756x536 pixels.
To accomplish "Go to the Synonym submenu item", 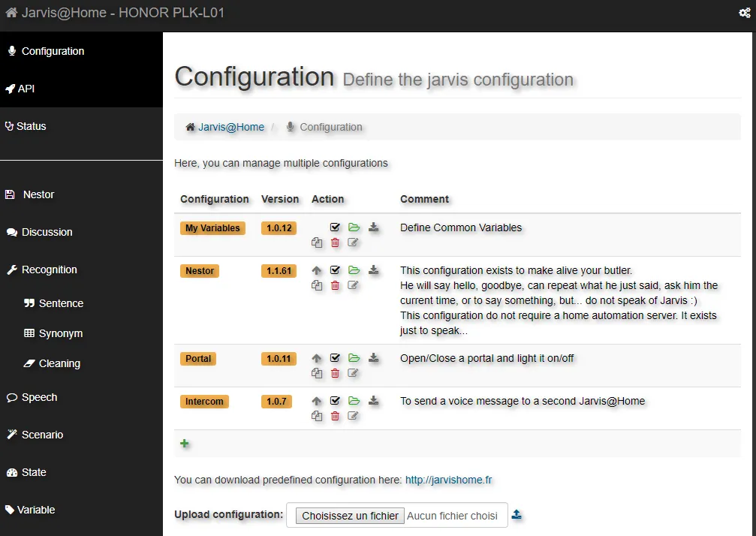I will point(60,333).
